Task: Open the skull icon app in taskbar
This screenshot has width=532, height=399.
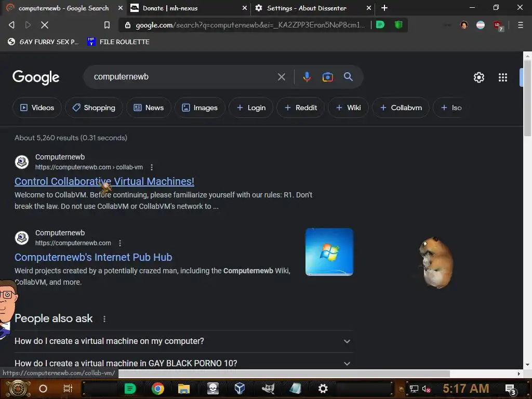Action: click(x=212, y=389)
